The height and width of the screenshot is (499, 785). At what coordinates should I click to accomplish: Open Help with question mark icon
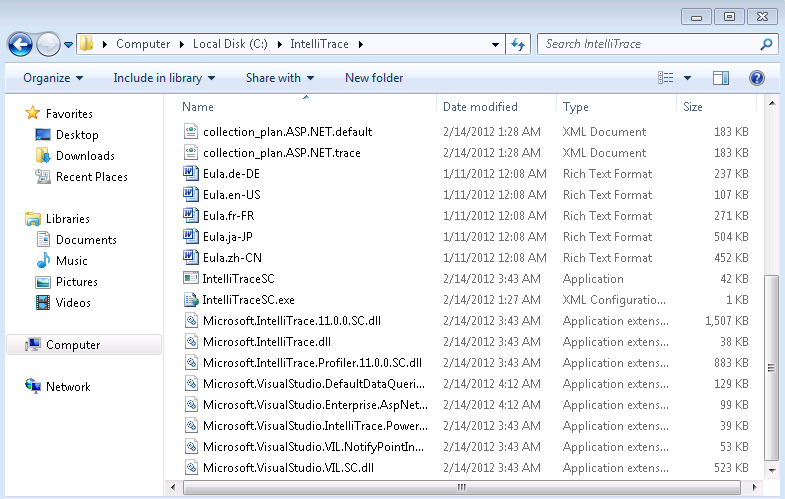(756, 78)
